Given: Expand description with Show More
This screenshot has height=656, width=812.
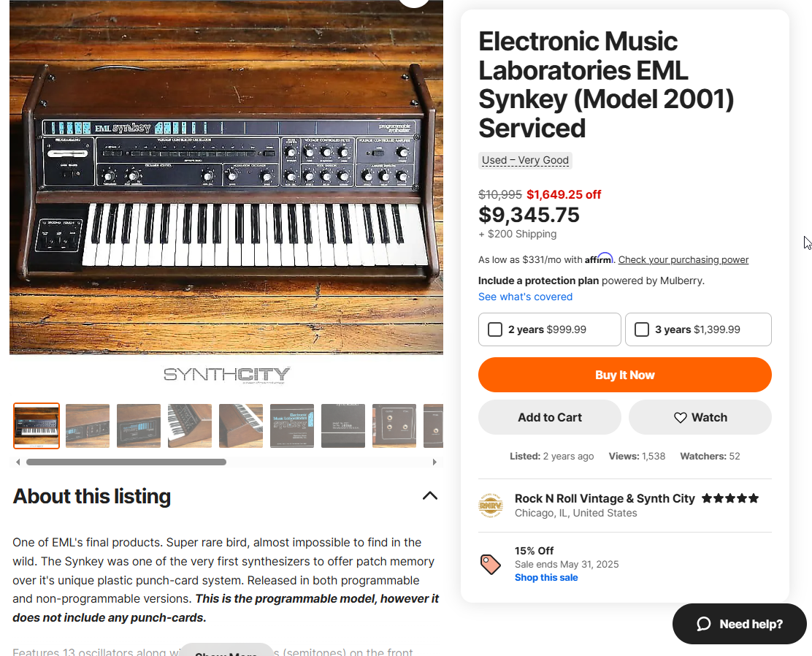Looking at the screenshot, I should [226, 652].
